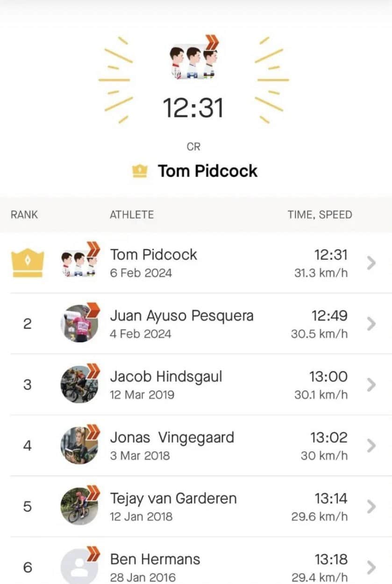
Task: Open chevron for Jonas Vingegaard's effort
Action: point(371,445)
